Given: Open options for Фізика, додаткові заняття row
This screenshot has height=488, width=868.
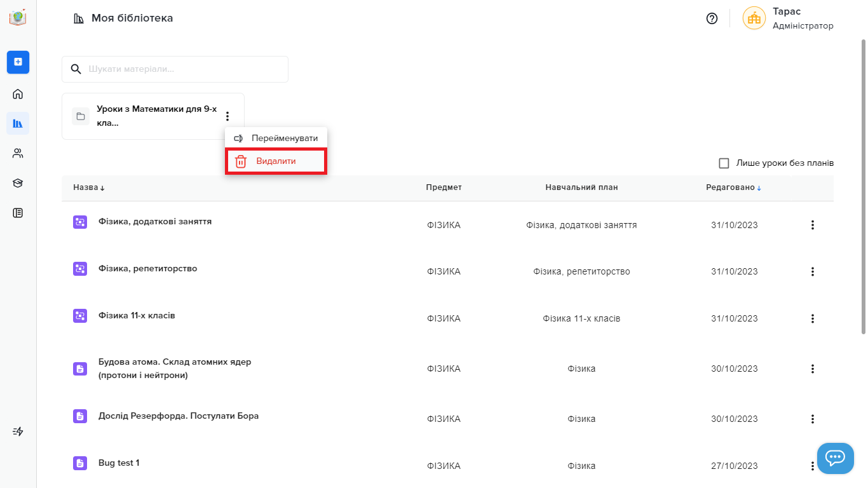Looking at the screenshot, I should tap(812, 225).
